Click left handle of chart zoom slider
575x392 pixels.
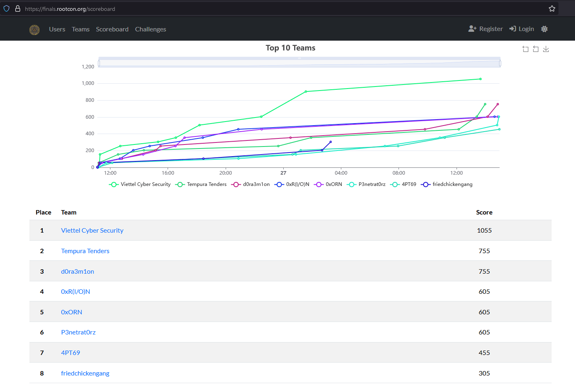coord(99,63)
